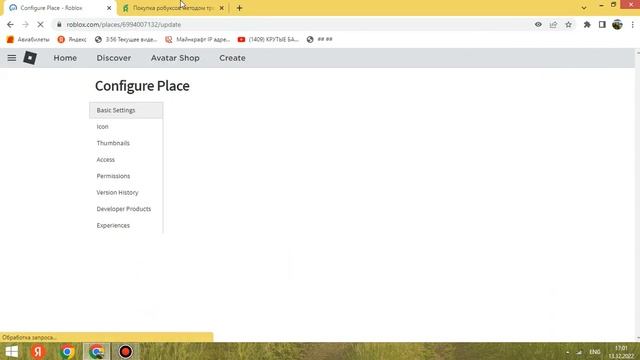Open the ## ## bookmark

(x=320, y=40)
